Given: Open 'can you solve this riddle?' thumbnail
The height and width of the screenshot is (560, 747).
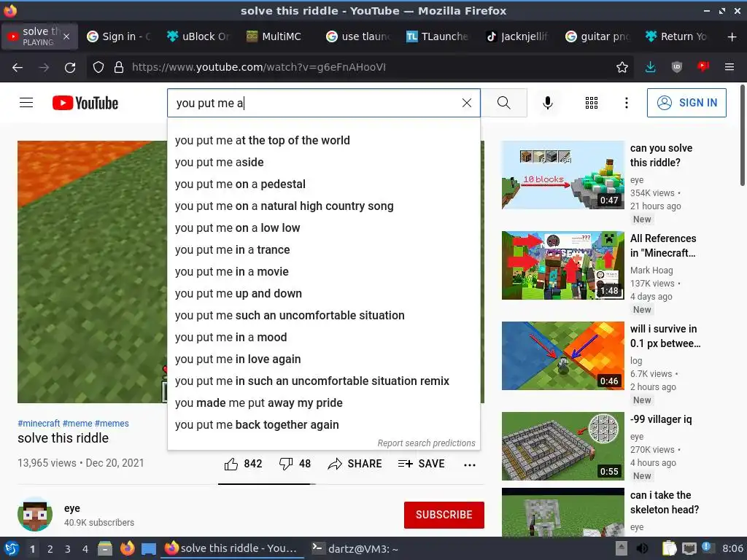Looking at the screenshot, I should (563, 175).
